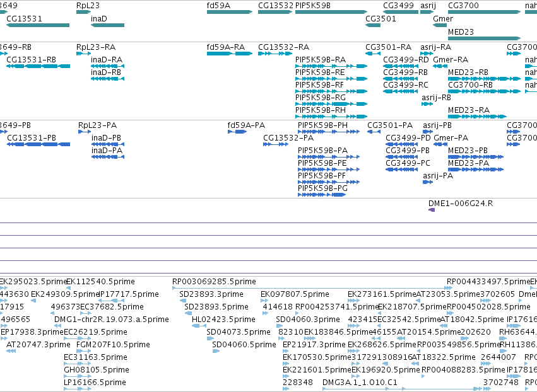Click the inaD gene bar
Screen dimensions: 537x392
click(x=107, y=25)
